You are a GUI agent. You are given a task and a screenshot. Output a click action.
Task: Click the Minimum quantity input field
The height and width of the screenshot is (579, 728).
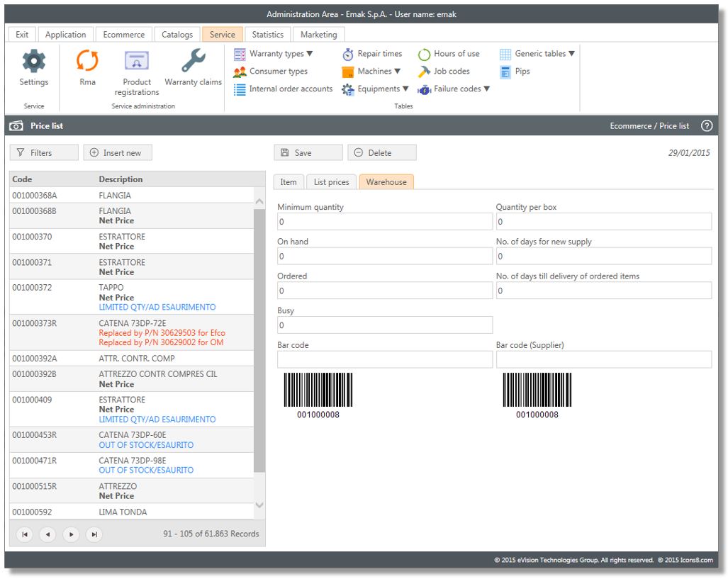(x=384, y=222)
